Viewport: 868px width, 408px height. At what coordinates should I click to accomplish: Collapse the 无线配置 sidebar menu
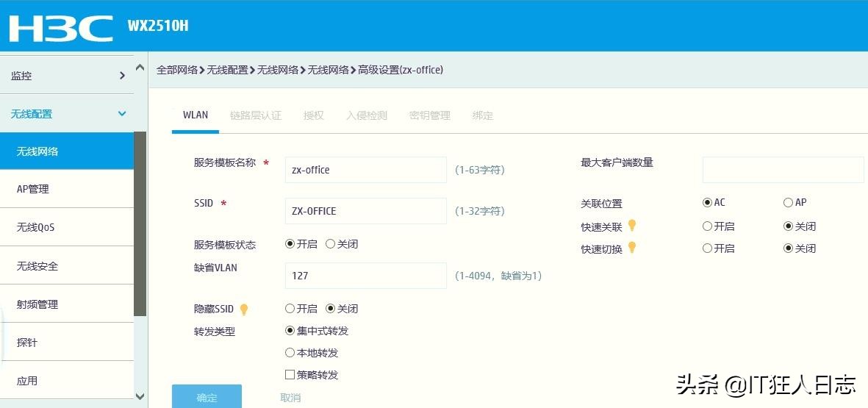(66, 114)
